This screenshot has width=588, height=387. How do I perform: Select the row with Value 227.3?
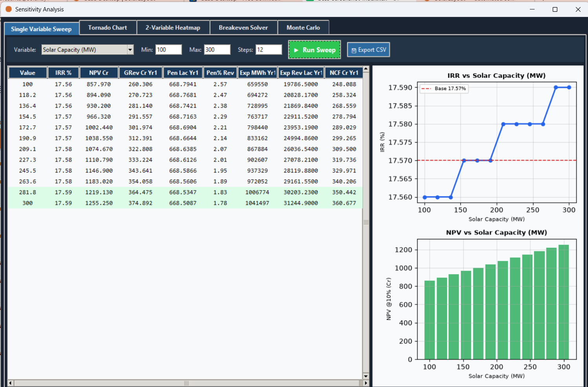click(185, 160)
